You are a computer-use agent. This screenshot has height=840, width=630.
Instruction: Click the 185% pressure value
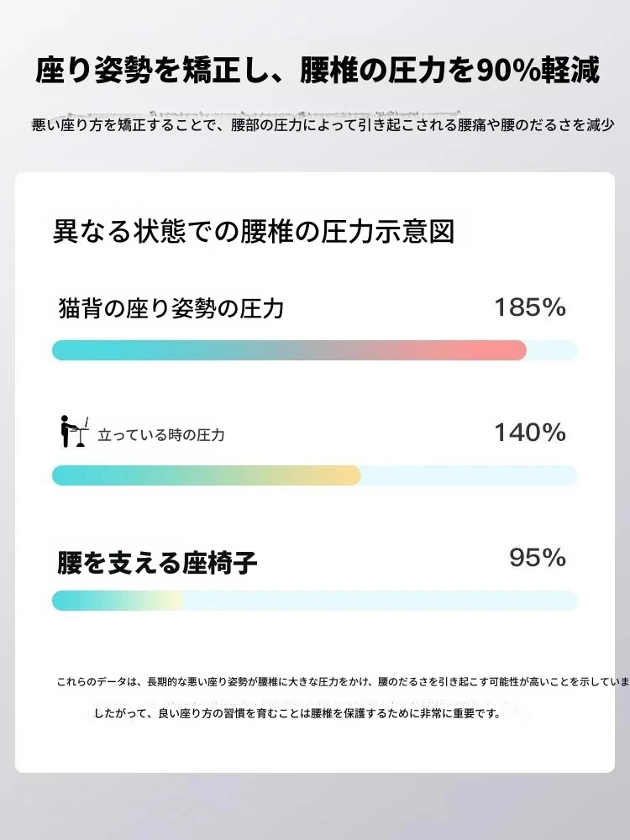pos(529,307)
